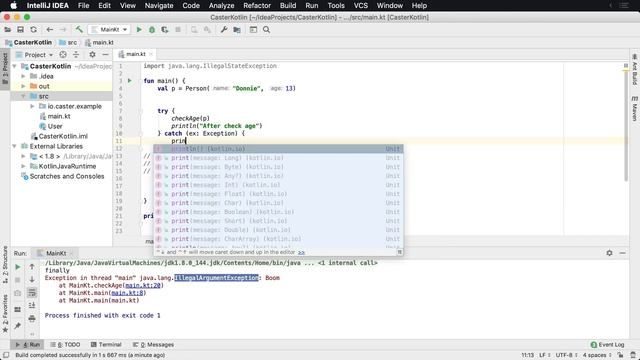Open Run panel settings gear
The width and height of the screenshot is (640, 360).
tap(609, 253)
